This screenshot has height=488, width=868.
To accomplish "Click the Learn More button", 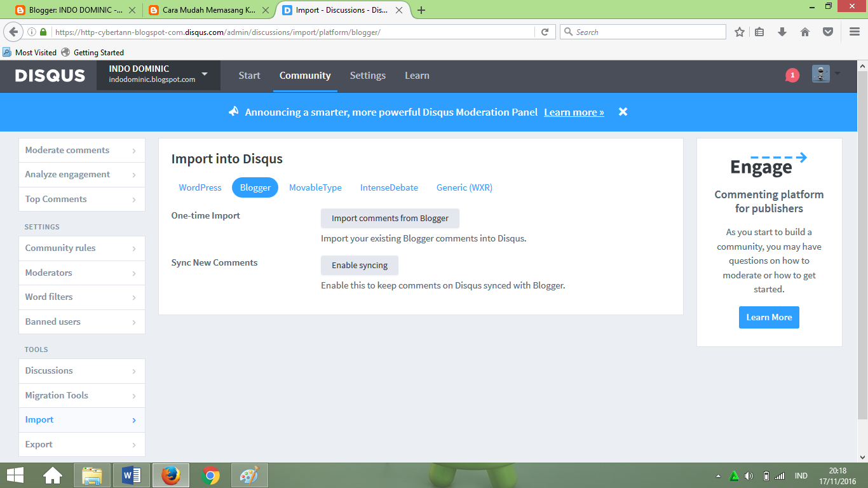I will 769,317.
